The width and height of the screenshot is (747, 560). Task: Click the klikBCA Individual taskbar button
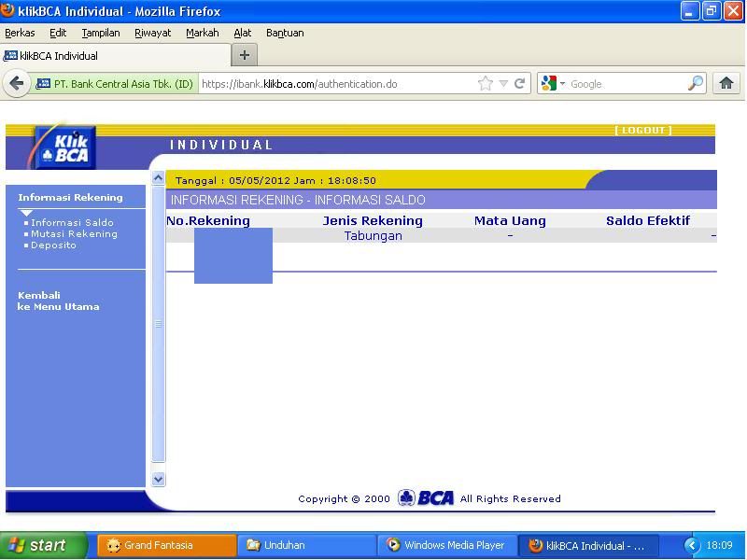point(588,545)
